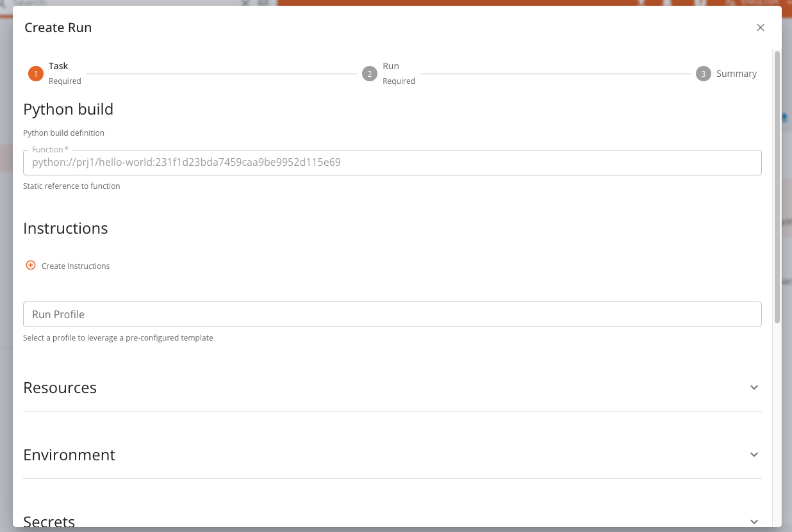Click the Instructions section heading
Screen dimensions: 792x532
point(65,229)
